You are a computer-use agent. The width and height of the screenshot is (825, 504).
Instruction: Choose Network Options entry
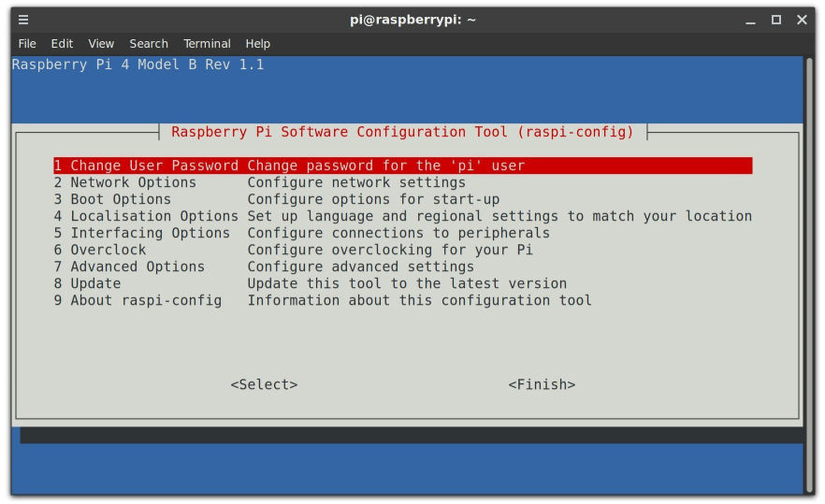tap(125, 182)
